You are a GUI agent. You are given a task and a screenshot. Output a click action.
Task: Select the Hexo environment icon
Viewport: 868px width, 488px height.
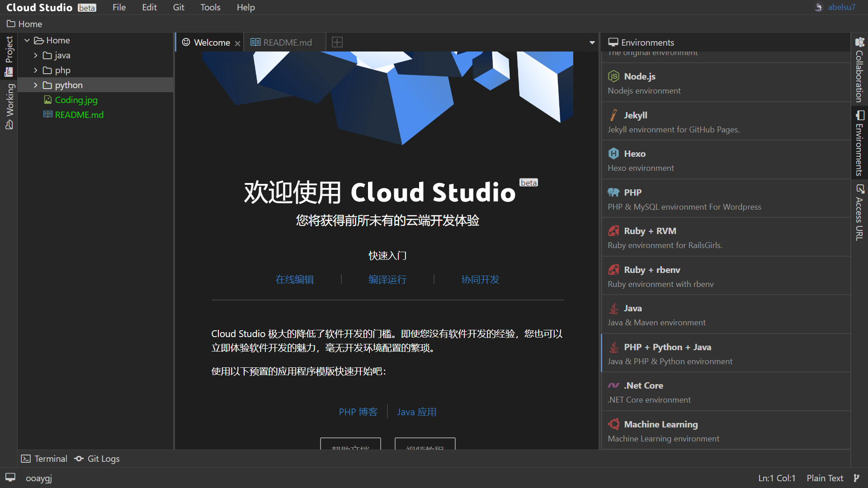tap(613, 153)
